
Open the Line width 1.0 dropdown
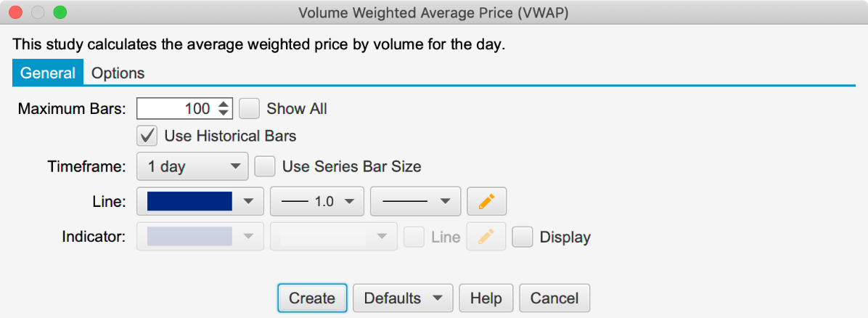pos(316,202)
